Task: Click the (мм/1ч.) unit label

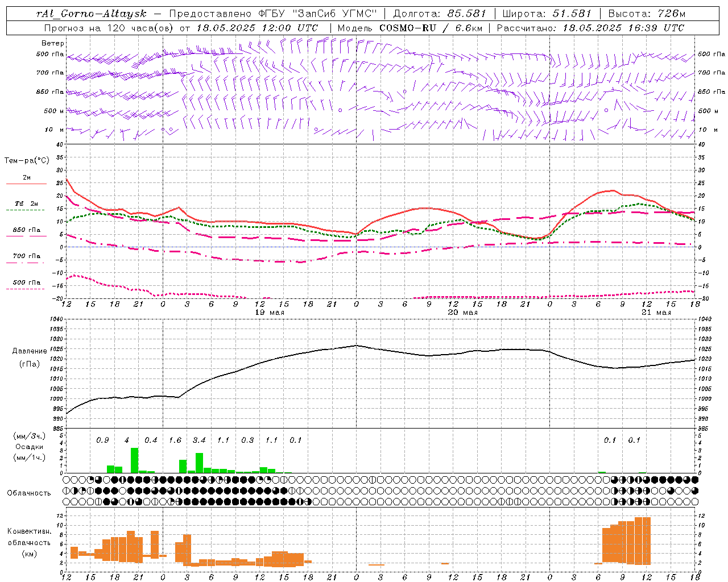Action: 29,458
